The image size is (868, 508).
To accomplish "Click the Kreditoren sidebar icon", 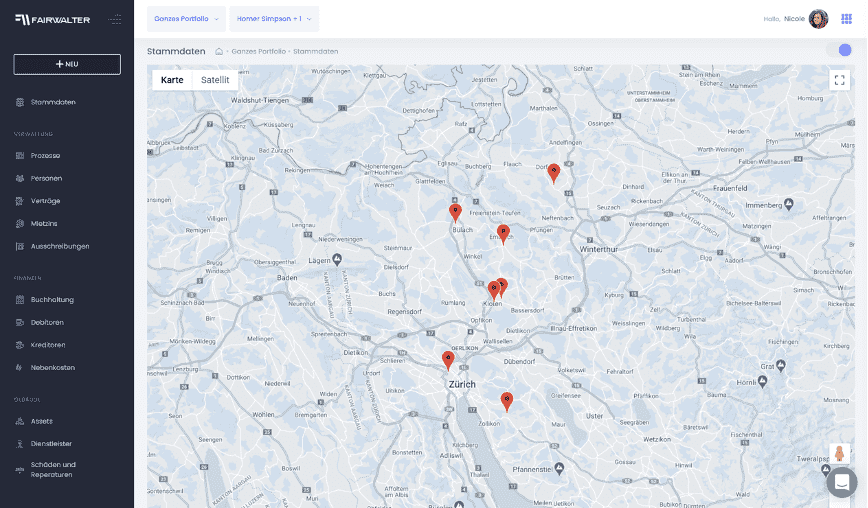I will click(20, 345).
